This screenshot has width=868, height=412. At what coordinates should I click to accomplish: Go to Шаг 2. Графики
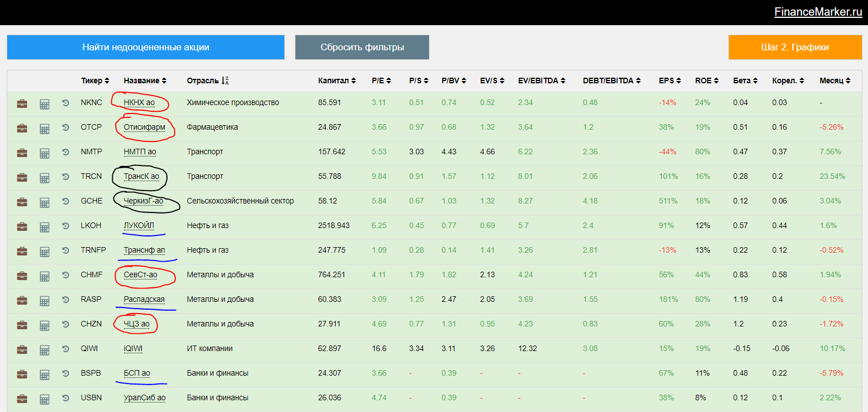[x=795, y=48]
